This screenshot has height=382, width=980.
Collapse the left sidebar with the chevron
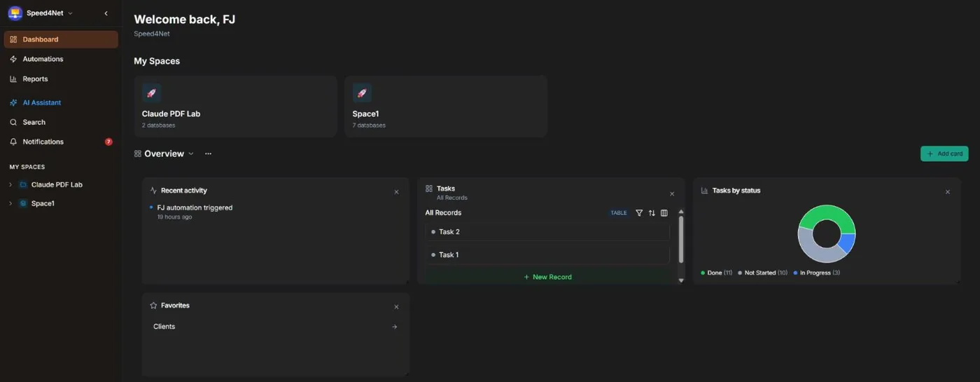tap(106, 13)
